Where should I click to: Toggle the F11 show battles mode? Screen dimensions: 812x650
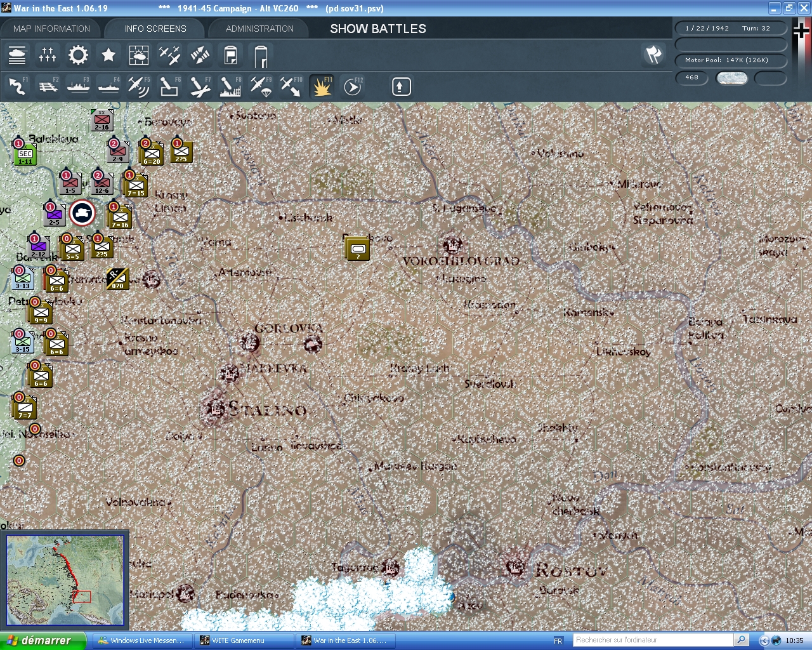[322, 86]
